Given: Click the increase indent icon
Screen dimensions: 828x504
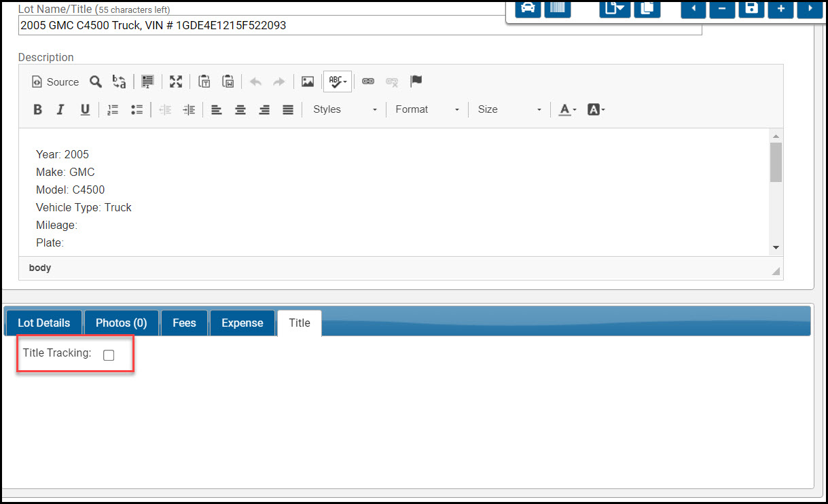Looking at the screenshot, I should coord(189,109).
